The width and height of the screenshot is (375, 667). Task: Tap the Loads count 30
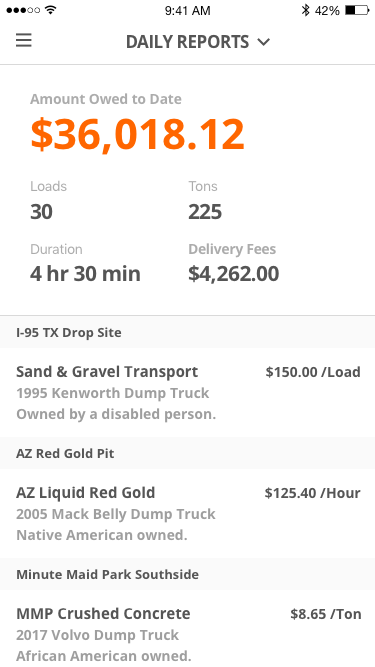pyautogui.click(x=41, y=212)
